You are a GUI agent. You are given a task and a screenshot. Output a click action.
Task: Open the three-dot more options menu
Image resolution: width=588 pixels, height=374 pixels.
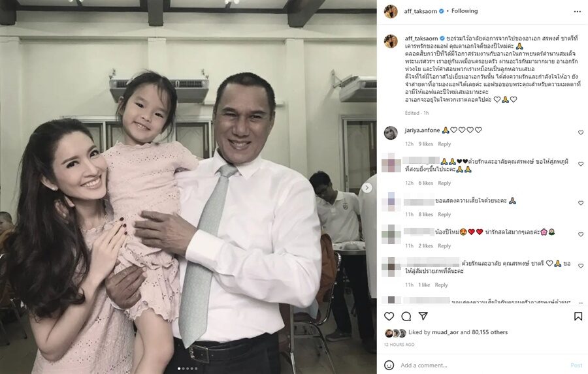tap(578, 12)
